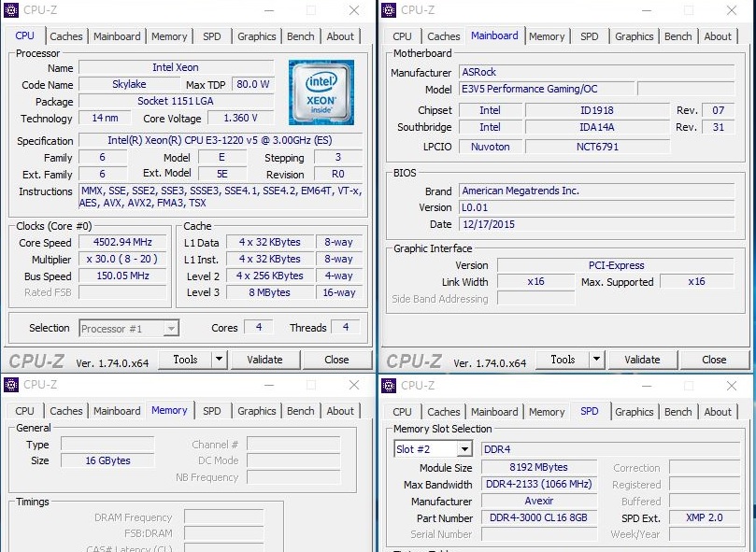Image resolution: width=756 pixels, height=552 pixels.
Task: Close the SPD CPU-Z window with X
Action: [732, 385]
